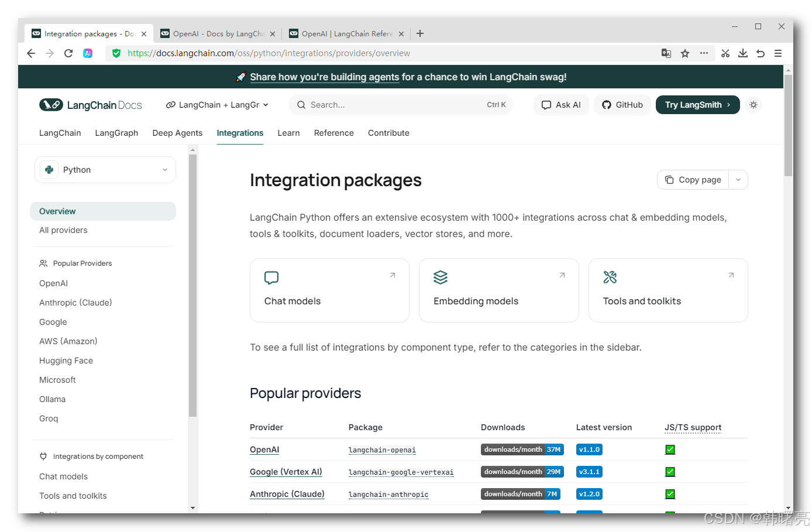Click the LangChain Docs logo
This screenshot has height=532, width=812.
[91, 105]
